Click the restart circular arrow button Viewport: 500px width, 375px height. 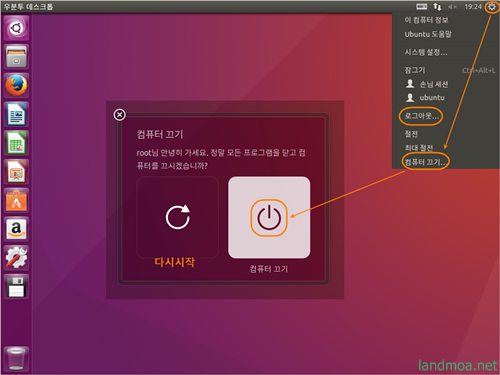coord(178,217)
